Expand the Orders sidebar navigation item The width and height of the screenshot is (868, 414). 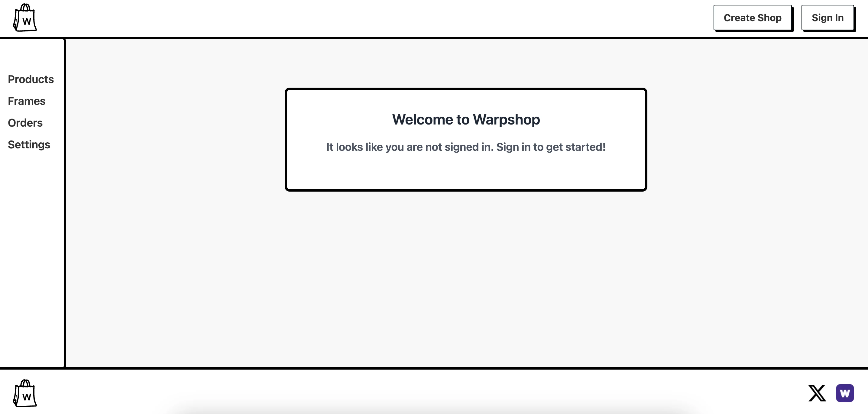point(25,123)
